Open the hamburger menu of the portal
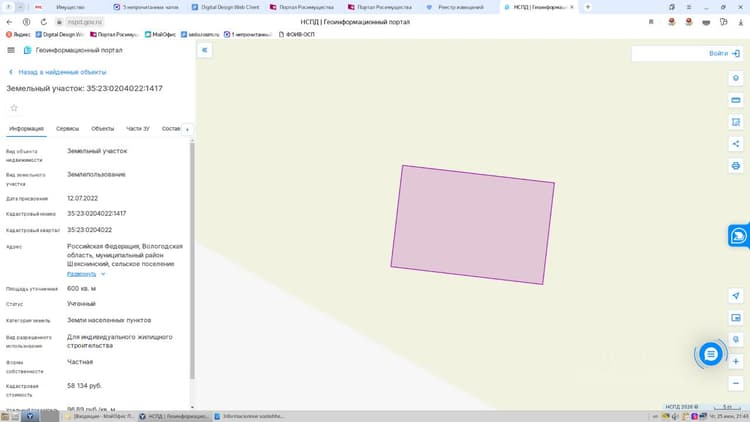 (x=11, y=50)
